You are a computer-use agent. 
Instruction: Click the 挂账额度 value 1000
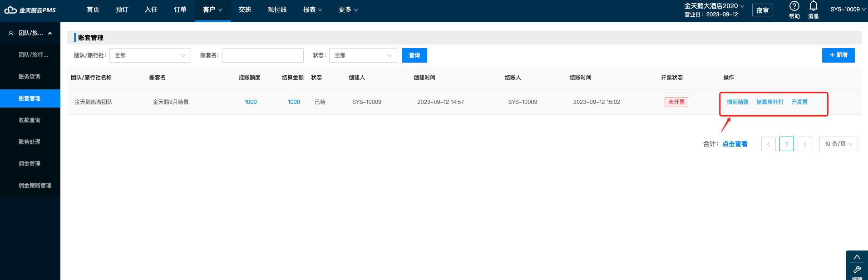(x=251, y=102)
